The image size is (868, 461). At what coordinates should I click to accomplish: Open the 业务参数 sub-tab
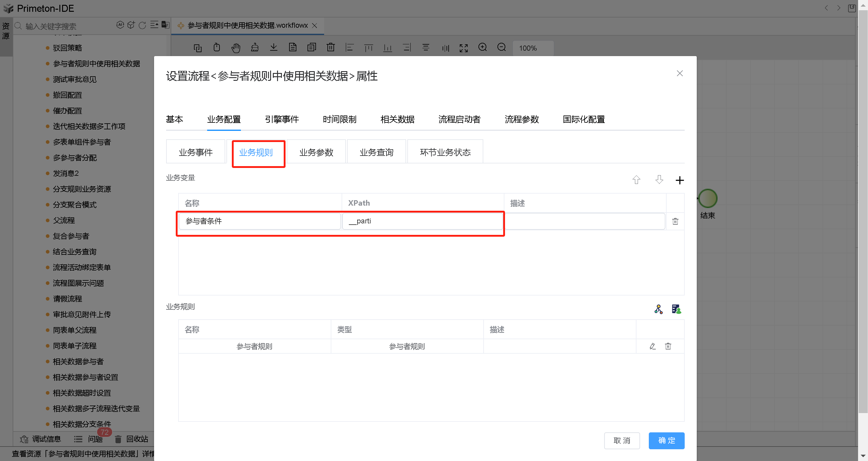[316, 152]
